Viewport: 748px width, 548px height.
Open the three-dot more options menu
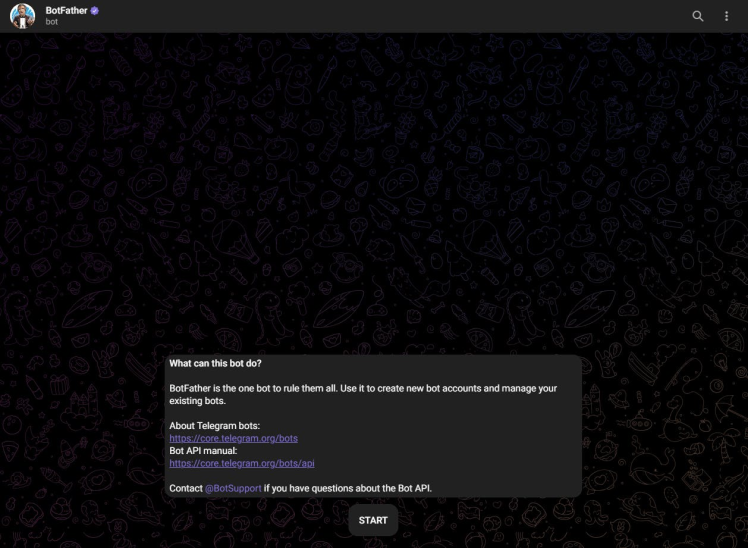coord(726,16)
